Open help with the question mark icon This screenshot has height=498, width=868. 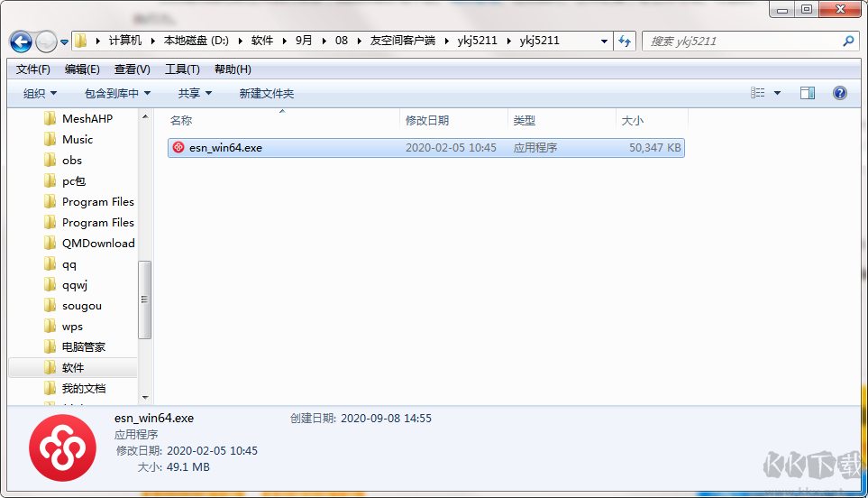pyautogui.click(x=840, y=93)
